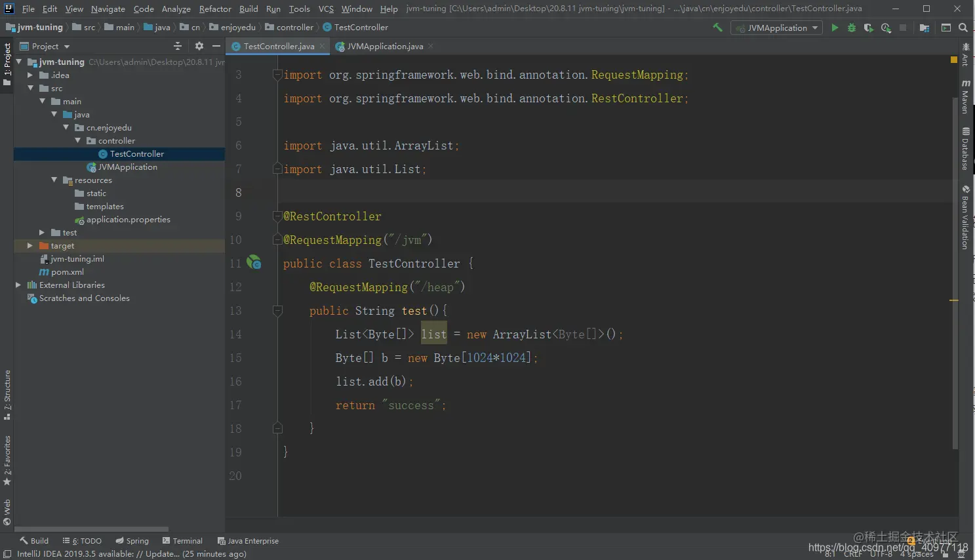Open Bean Validation side panel
This screenshot has height=560, width=975.
966,217
